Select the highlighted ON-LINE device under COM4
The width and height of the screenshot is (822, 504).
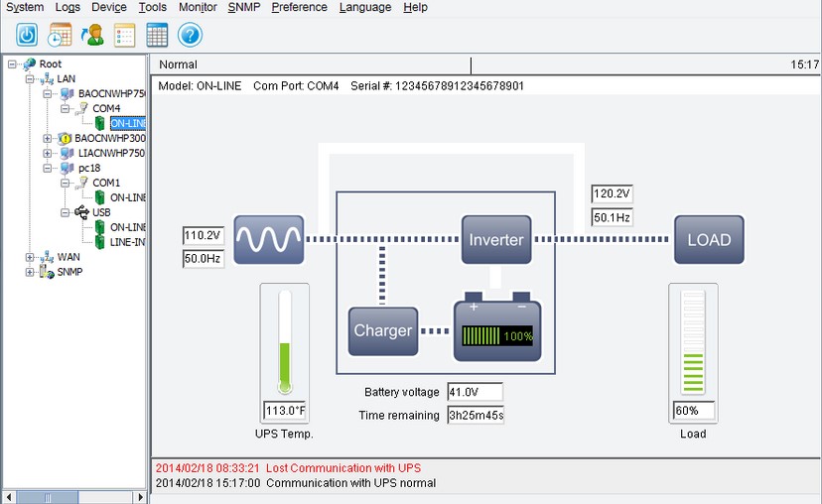(127, 124)
